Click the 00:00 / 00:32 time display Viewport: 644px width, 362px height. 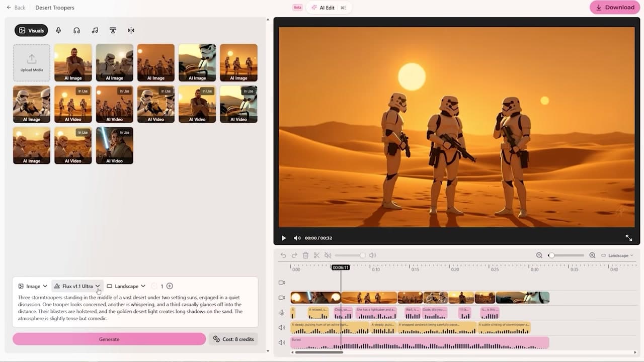318,238
